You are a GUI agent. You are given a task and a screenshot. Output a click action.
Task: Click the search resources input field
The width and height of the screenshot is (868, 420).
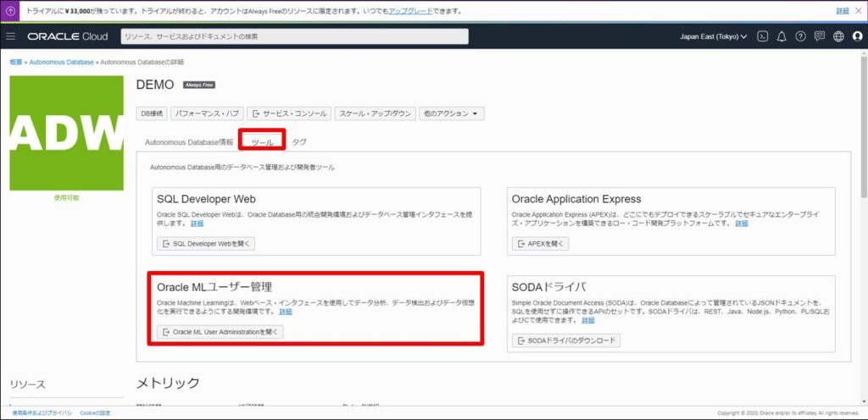point(293,36)
